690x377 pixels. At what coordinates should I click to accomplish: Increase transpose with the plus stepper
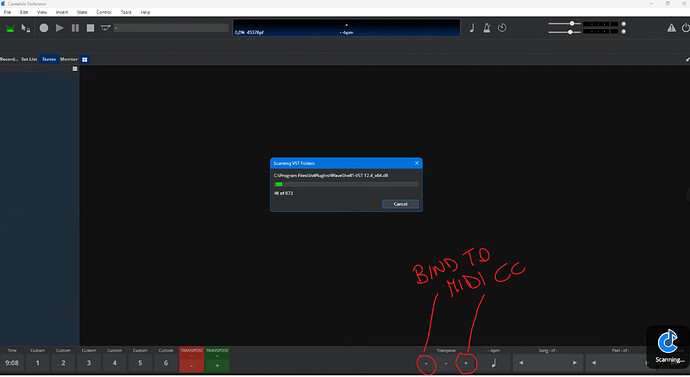pyautogui.click(x=466, y=363)
